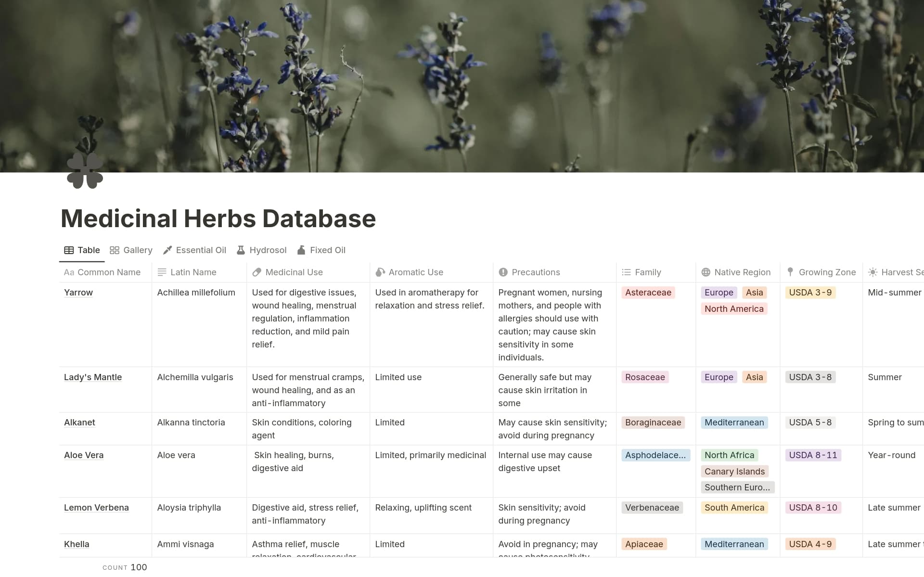Click the North Africa region tag
Screen dimensions: 924x577
[729, 455]
